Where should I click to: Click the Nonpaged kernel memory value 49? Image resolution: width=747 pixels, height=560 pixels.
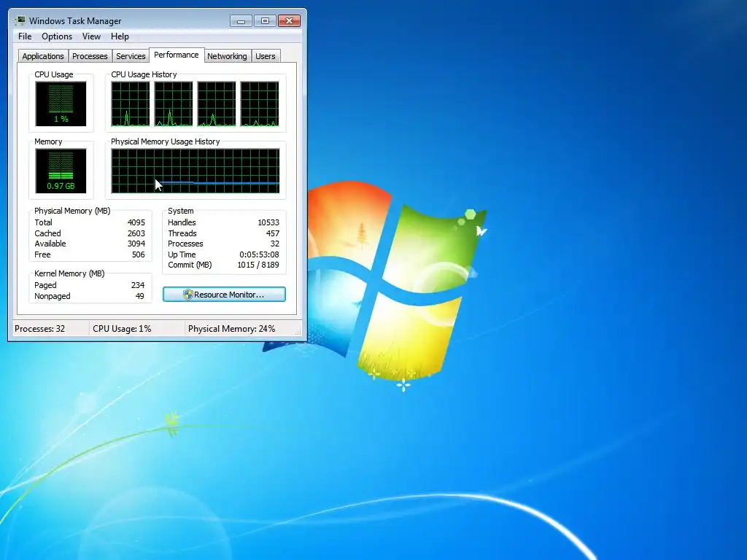[139, 296]
